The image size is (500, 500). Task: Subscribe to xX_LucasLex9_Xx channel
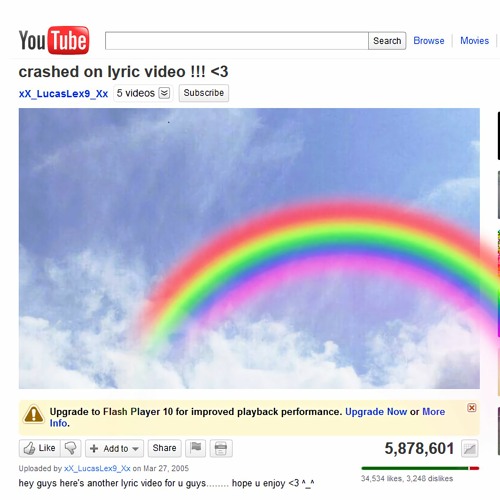point(204,93)
